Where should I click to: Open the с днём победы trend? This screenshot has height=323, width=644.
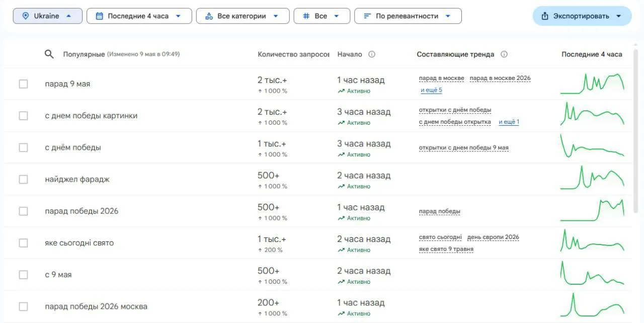[x=73, y=147]
